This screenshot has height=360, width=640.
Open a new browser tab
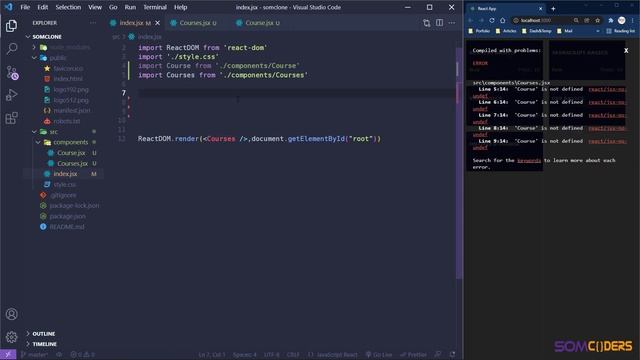(x=553, y=9)
